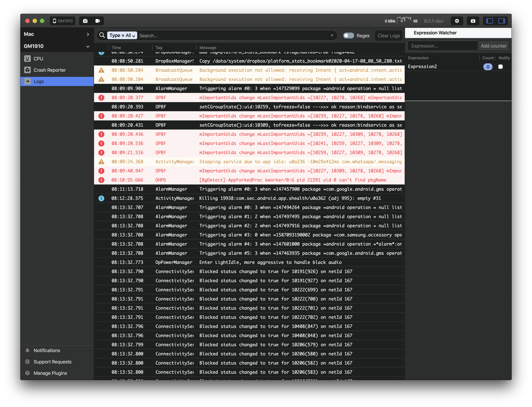The image size is (532, 407).
Task: Collapse the GM1910 section chevron
Action: [88, 46]
